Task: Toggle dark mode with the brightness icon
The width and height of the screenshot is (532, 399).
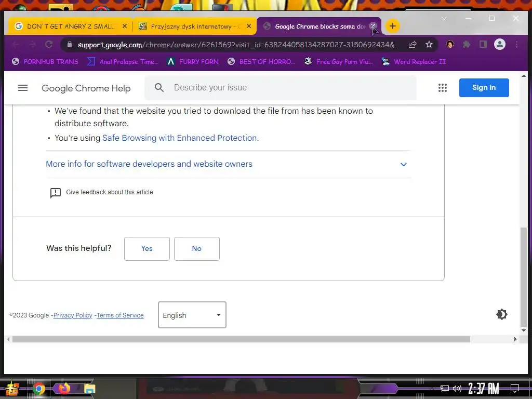Action: pos(502,314)
